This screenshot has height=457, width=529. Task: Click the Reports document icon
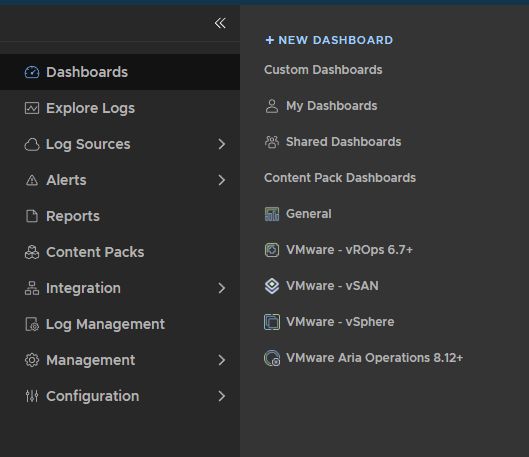[32, 216]
